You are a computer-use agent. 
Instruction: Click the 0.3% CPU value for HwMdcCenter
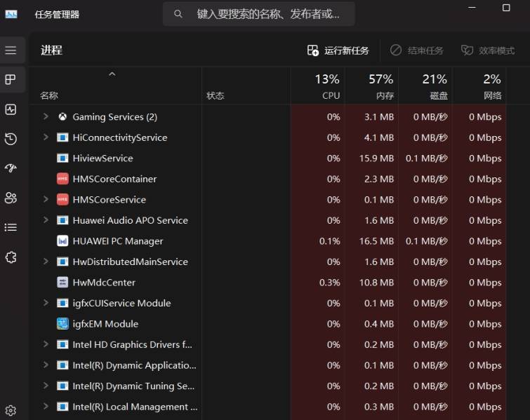(x=329, y=283)
